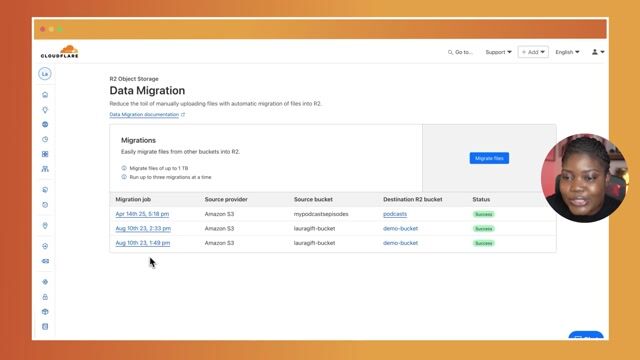Image resolution: width=640 pixels, height=360 pixels.
Task: Click the "Status" column header
Action: click(481, 200)
